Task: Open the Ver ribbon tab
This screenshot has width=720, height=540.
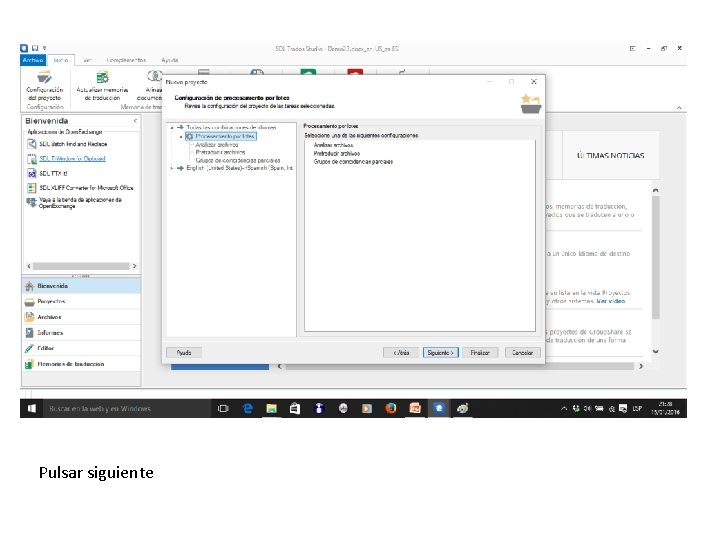Action: (87, 60)
